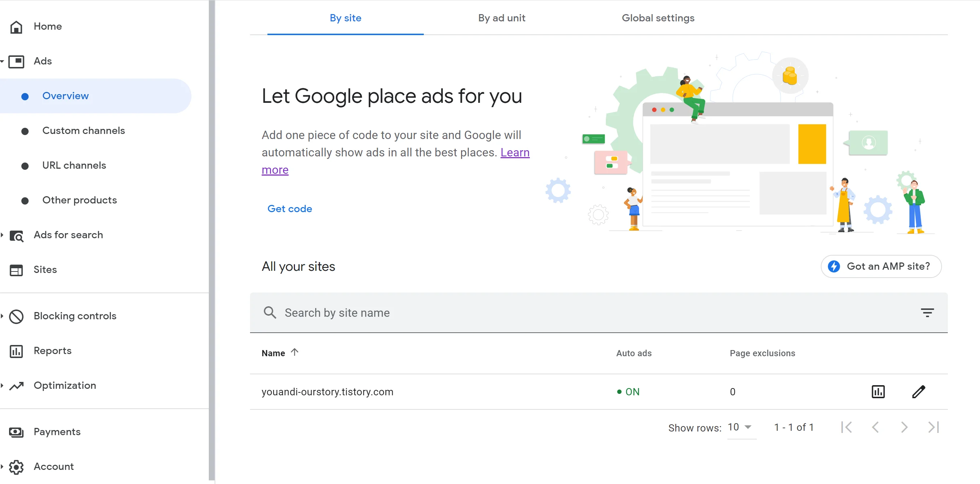Click the Ads window icon in sidebar
Image resolution: width=980 pixels, height=484 pixels.
click(x=16, y=61)
